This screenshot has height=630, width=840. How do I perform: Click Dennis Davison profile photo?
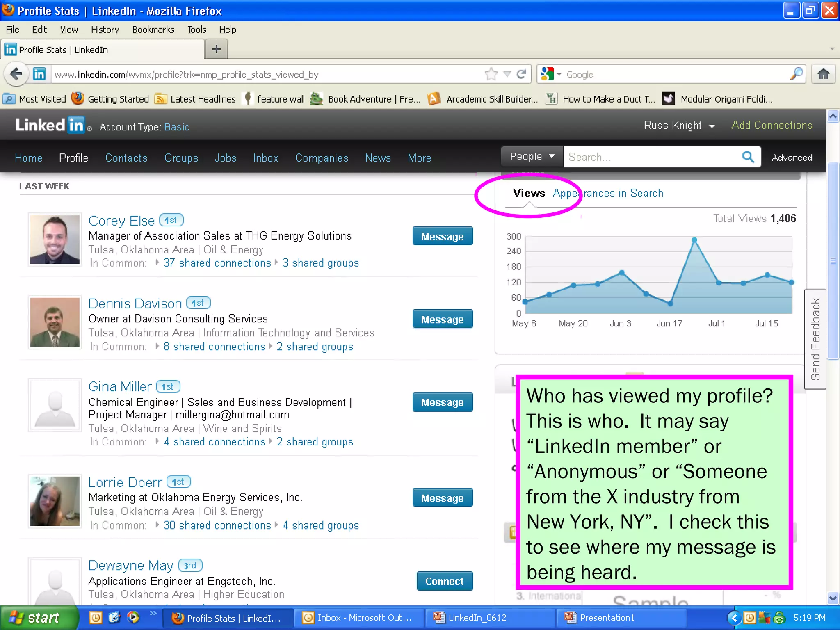[x=55, y=322]
